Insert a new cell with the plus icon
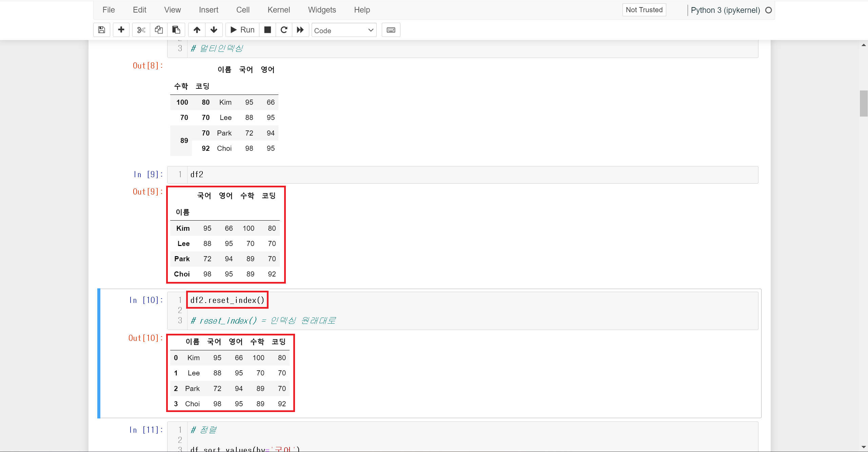The width and height of the screenshot is (868, 452). click(x=121, y=30)
